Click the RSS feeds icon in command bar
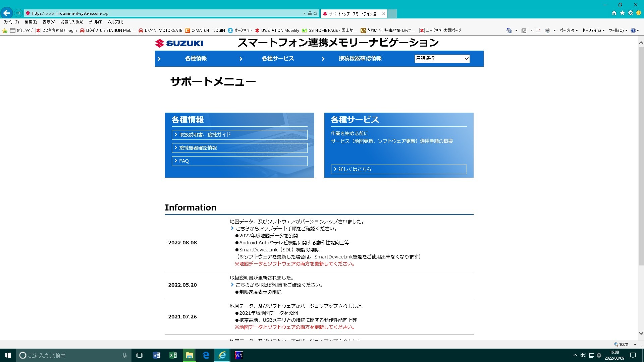Screen dimensions: 644x362 click(x=524, y=31)
